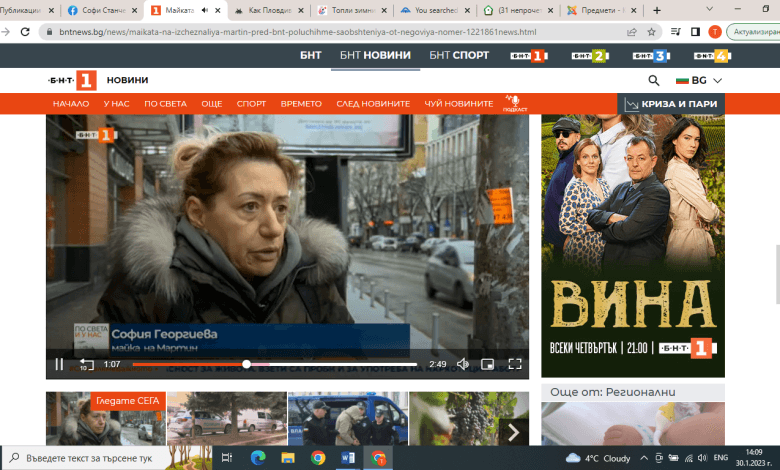The height and width of the screenshot is (470, 780).
Task: Open the police van thumbnail
Action: pyautogui.click(x=348, y=418)
